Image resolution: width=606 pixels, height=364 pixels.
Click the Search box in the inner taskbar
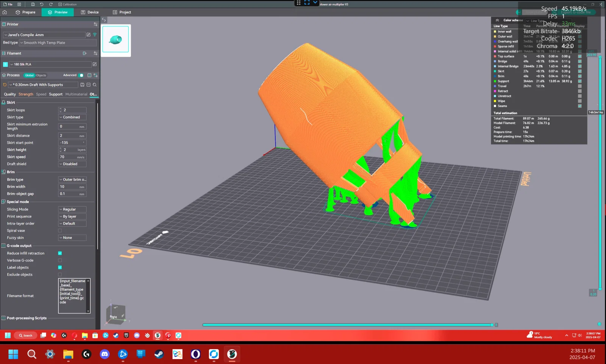[x=26, y=335]
